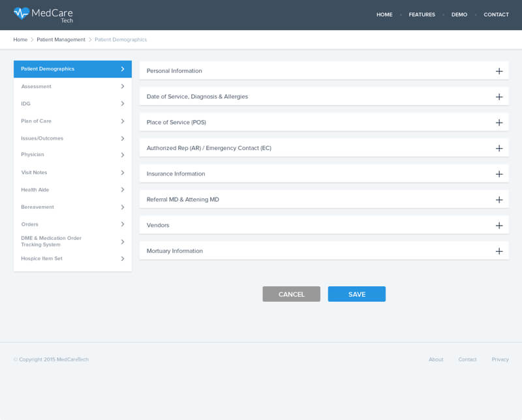Screen dimensions: 522x420
Task: Open Contact link in footer
Action: click(467, 359)
